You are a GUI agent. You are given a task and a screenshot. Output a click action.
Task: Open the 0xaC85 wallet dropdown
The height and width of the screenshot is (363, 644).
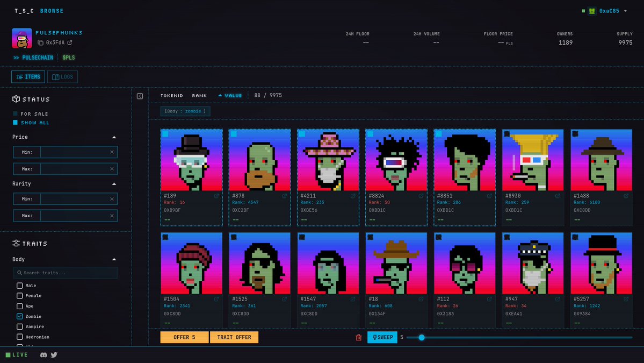[x=625, y=11]
